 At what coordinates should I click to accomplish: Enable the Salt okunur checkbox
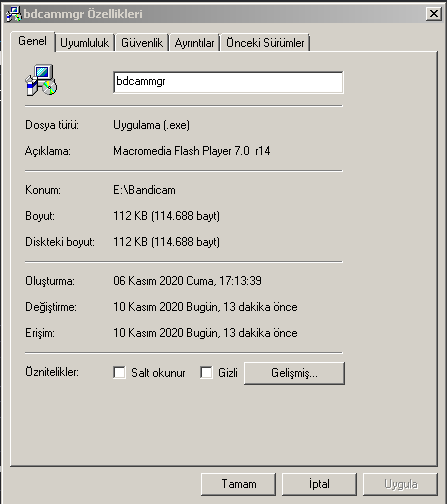click(119, 372)
